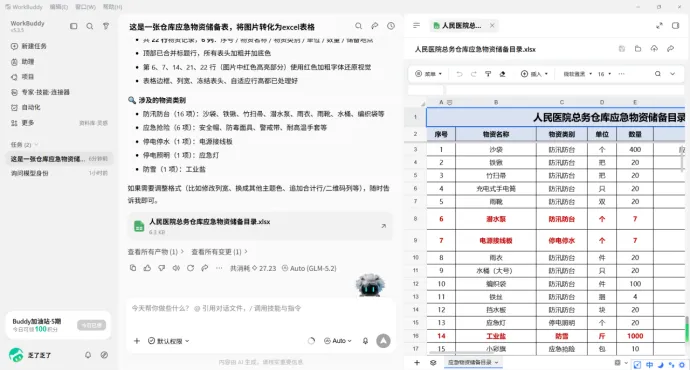Open 专家·技能·连接器 in sidebar
The image size is (690, 370).
[40, 92]
